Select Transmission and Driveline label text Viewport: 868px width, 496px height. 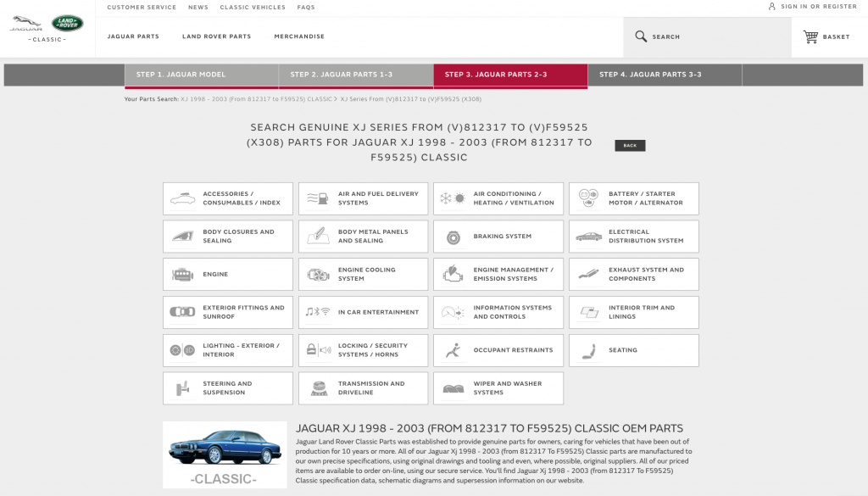click(x=371, y=388)
